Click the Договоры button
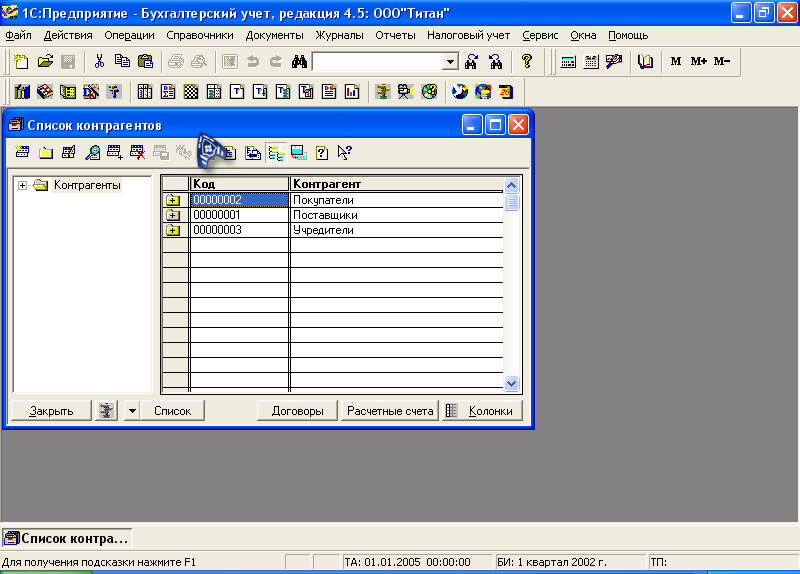The width and height of the screenshot is (800, 574). coord(297,411)
